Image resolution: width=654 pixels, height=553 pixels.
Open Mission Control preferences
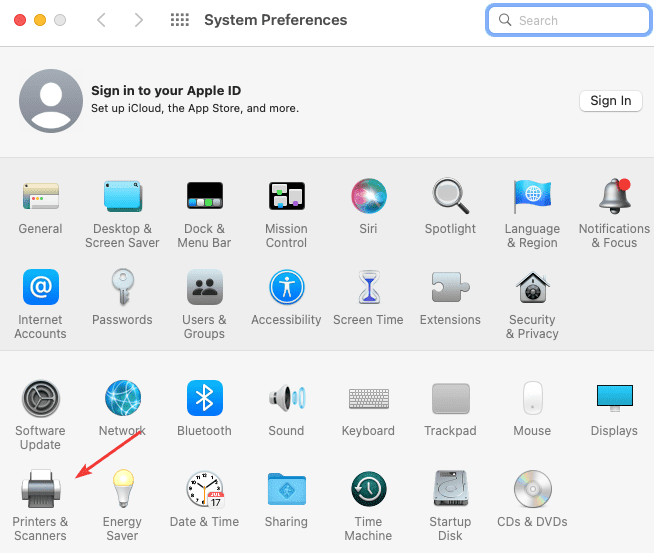click(x=286, y=196)
